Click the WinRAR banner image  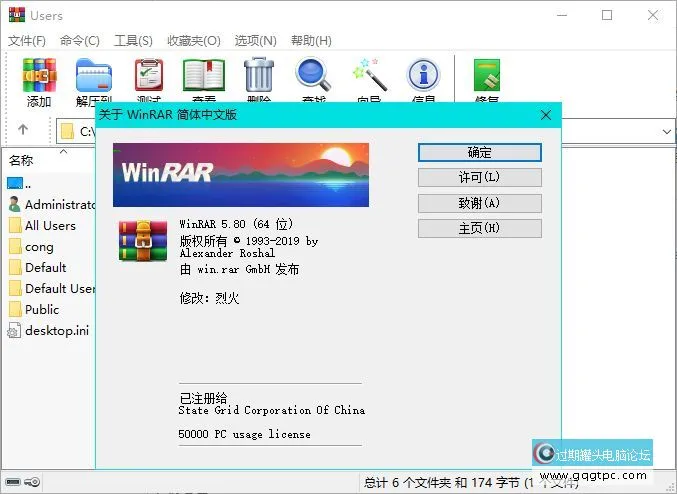(241, 175)
